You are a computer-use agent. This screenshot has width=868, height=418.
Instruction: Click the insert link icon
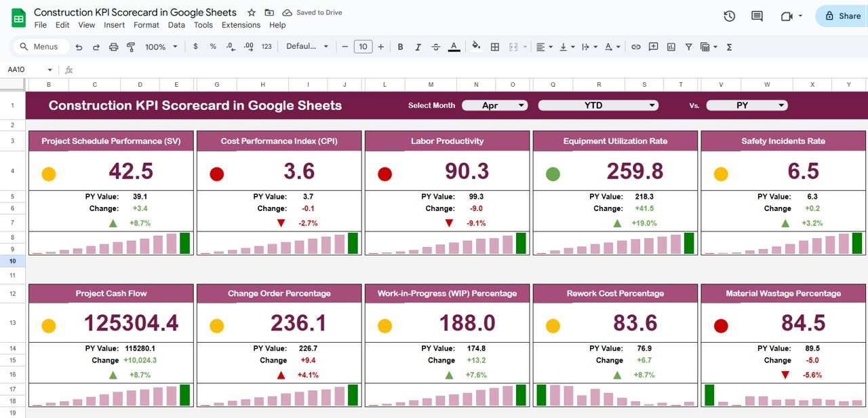point(635,47)
